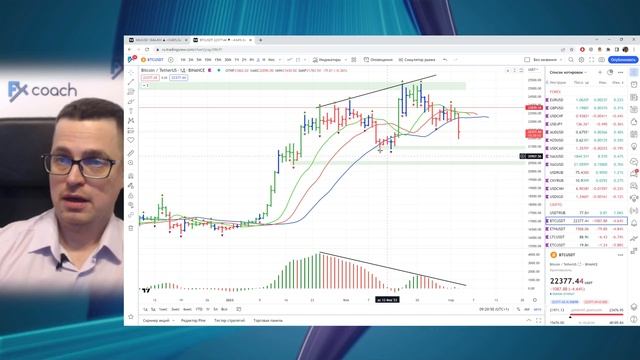The height and width of the screenshot is (360, 640).
Task: Open the Trading Panel tab
Action: click(x=268, y=321)
